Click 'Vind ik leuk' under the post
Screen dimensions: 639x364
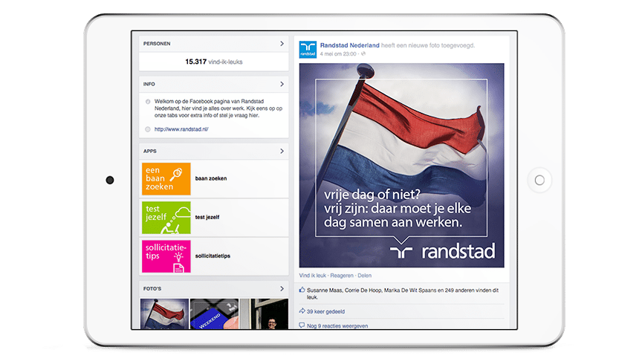[x=313, y=276]
